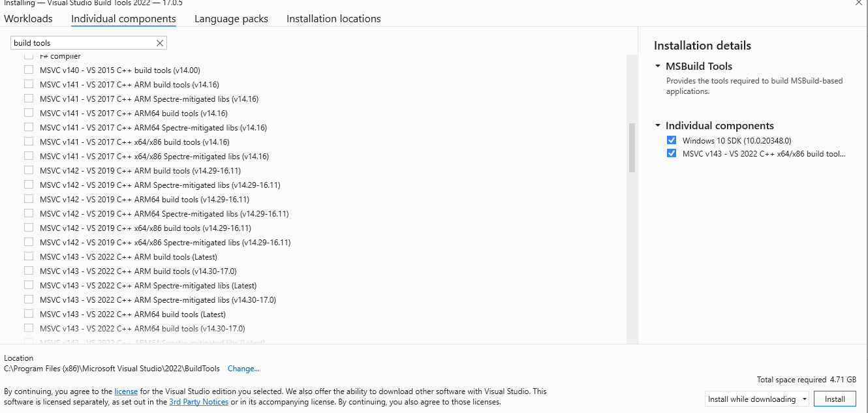The height and width of the screenshot is (413, 868).
Task: Clear the search box using the X icon
Action: point(159,42)
